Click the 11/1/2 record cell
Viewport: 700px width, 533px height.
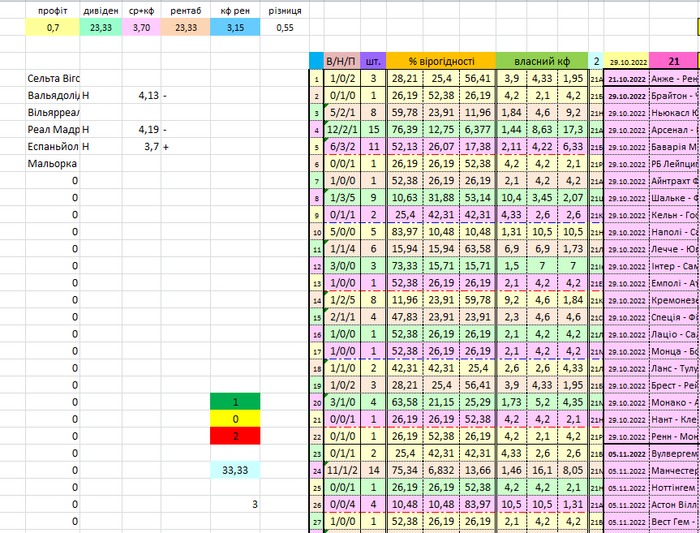342,470
